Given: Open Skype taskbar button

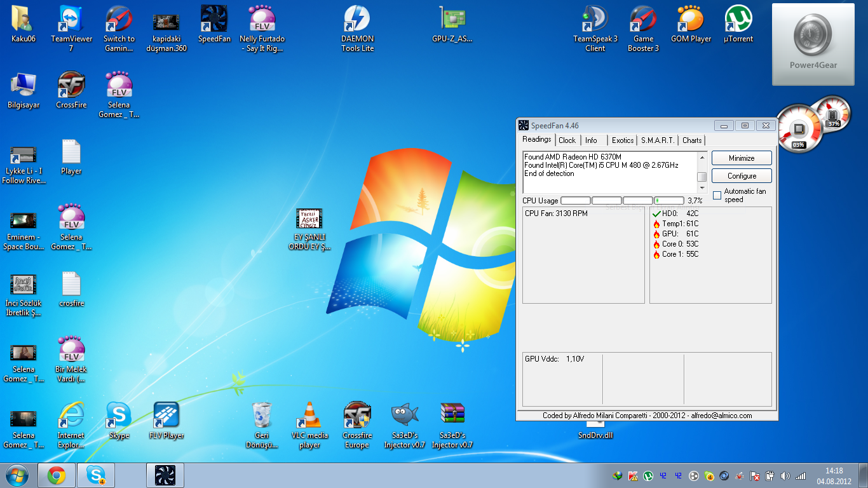Looking at the screenshot, I should [x=96, y=475].
